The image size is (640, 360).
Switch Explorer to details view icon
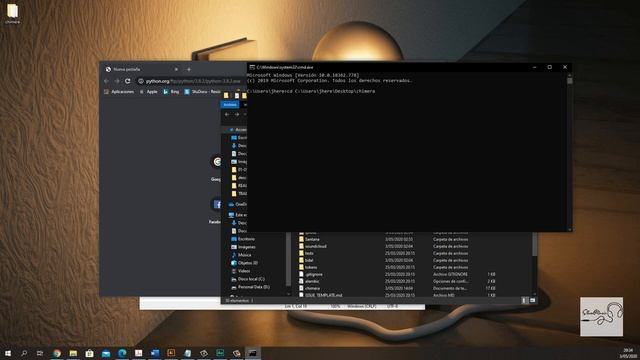[x=525, y=300]
